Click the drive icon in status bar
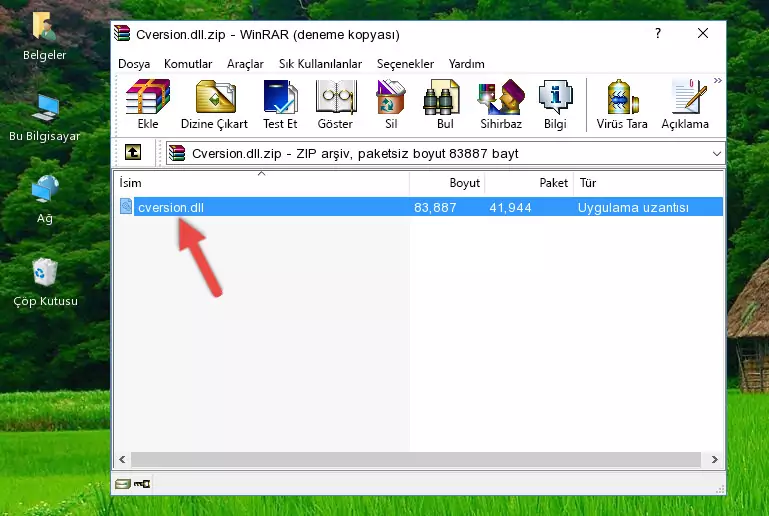The width and height of the screenshot is (769, 516). [122, 484]
